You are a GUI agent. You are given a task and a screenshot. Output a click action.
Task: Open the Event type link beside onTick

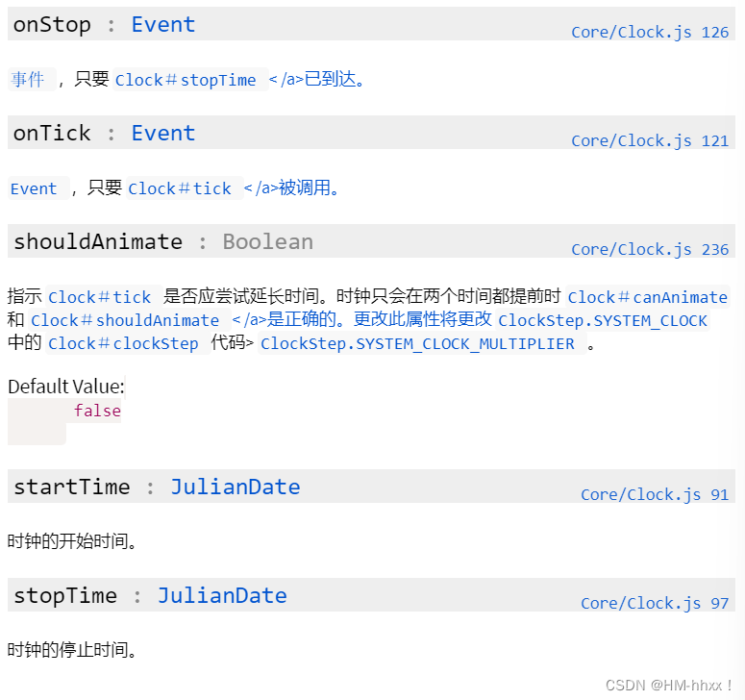pyautogui.click(x=163, y=133)
